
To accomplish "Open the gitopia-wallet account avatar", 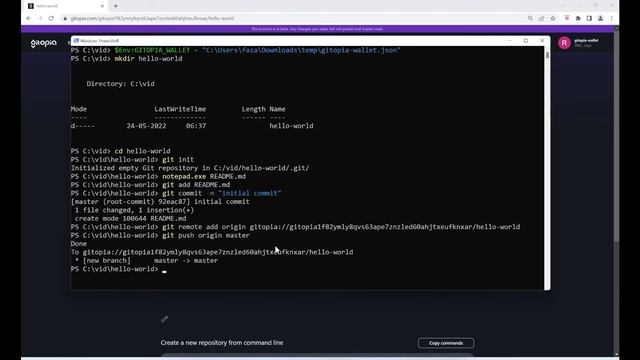I will tap(564, 43).
